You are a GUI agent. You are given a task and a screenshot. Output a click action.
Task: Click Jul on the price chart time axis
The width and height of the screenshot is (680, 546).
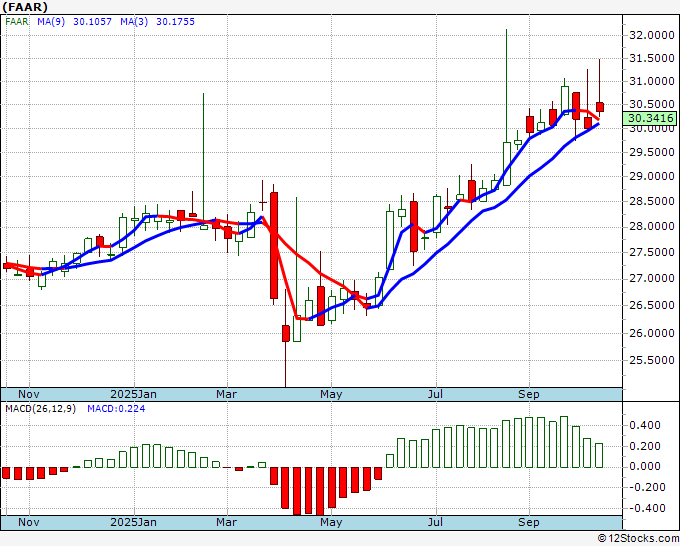coord(435,394)
